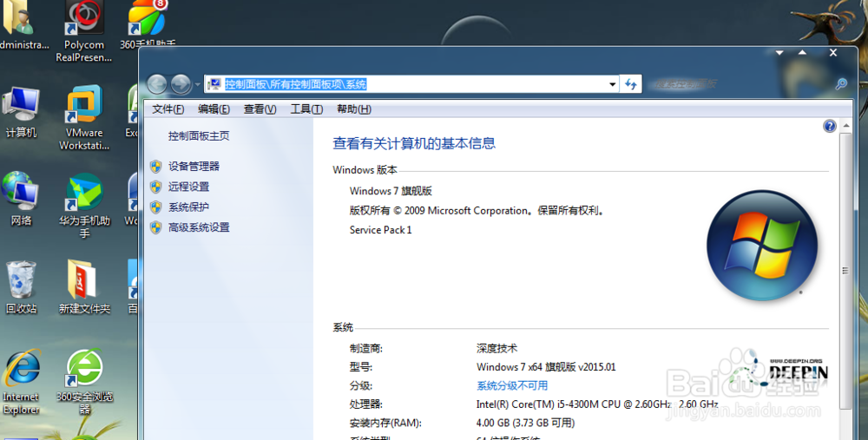
Task: Open 高级系统设置 link
Action: (x=199, y=227)
